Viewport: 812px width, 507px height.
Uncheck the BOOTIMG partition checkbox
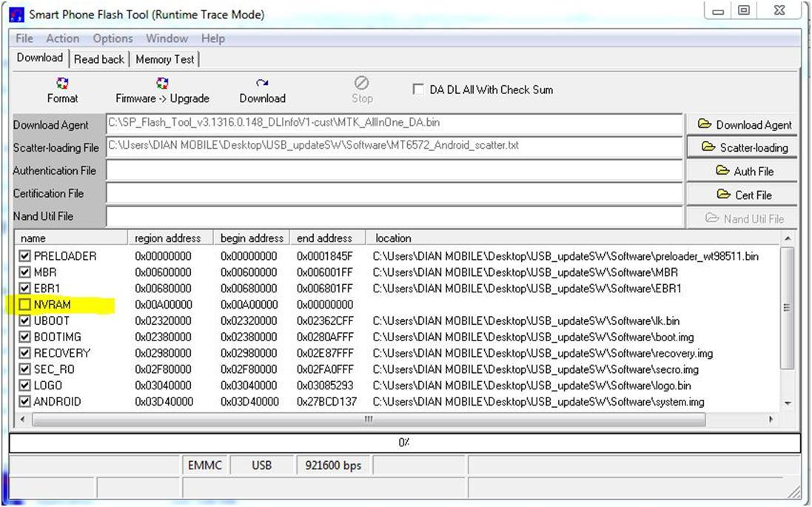(x=24, y=337)
